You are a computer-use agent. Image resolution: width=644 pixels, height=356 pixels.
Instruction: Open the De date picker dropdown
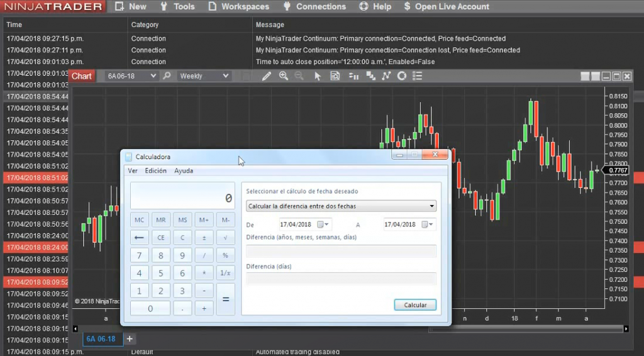pos(323,225)
